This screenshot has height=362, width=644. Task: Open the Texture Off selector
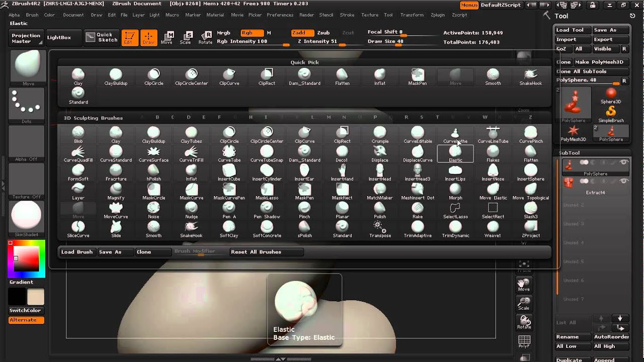[x=27, y=181]
